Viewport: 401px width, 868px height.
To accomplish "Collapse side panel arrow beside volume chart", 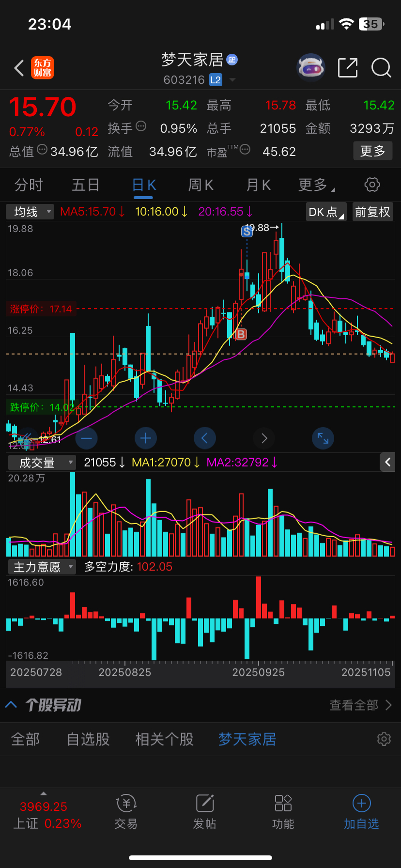I will pyautogui.click(x=387, y=462).
